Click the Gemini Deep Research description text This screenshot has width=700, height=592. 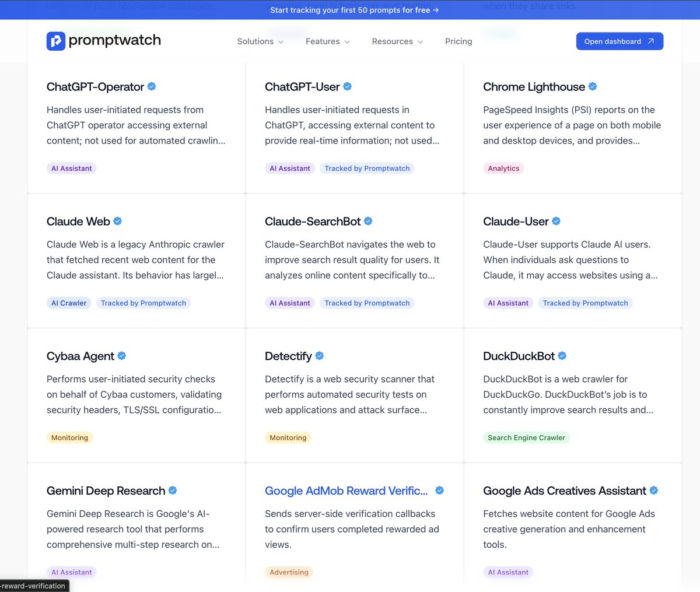(x=133, y=530)
